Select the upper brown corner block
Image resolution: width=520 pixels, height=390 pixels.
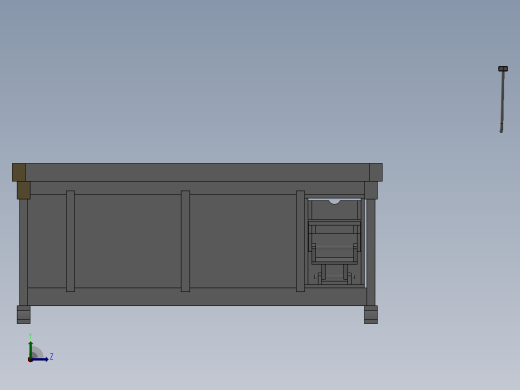19,172
